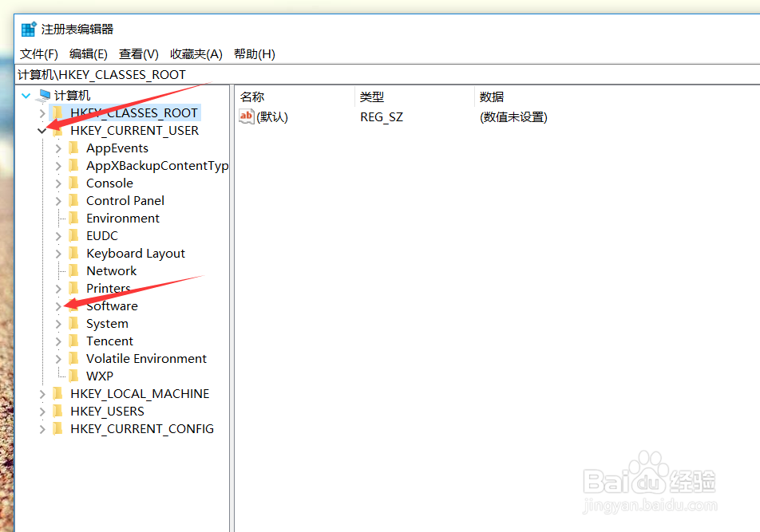Click the Registry Editor title bar icon

coord(26,29)
